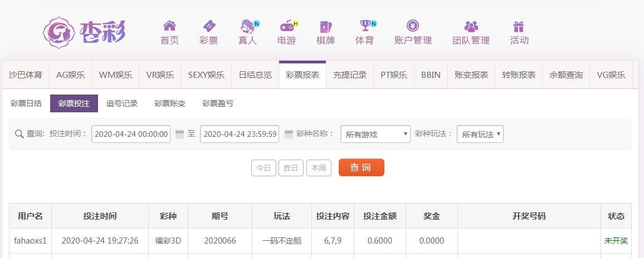Switch to the VG娱乐 tab
Image resolution: width=644 pixels, height=258 pixels.
point(611,75)
